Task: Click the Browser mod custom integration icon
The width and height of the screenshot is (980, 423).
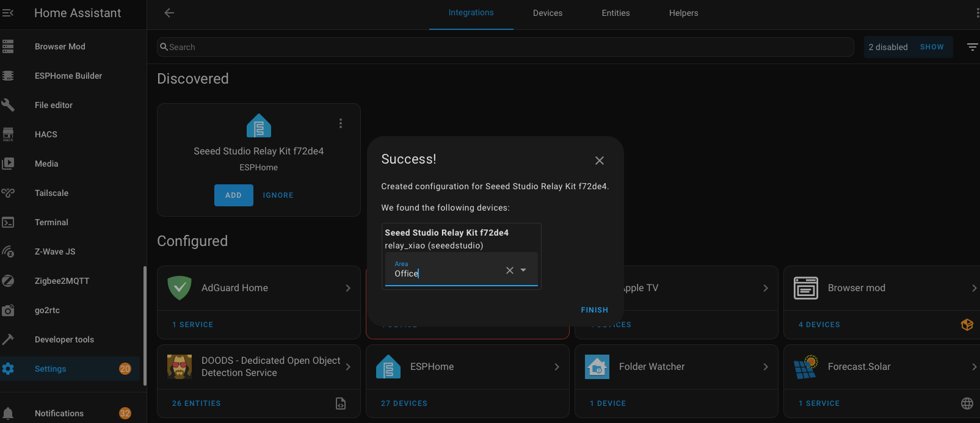Action: (967, 325)
